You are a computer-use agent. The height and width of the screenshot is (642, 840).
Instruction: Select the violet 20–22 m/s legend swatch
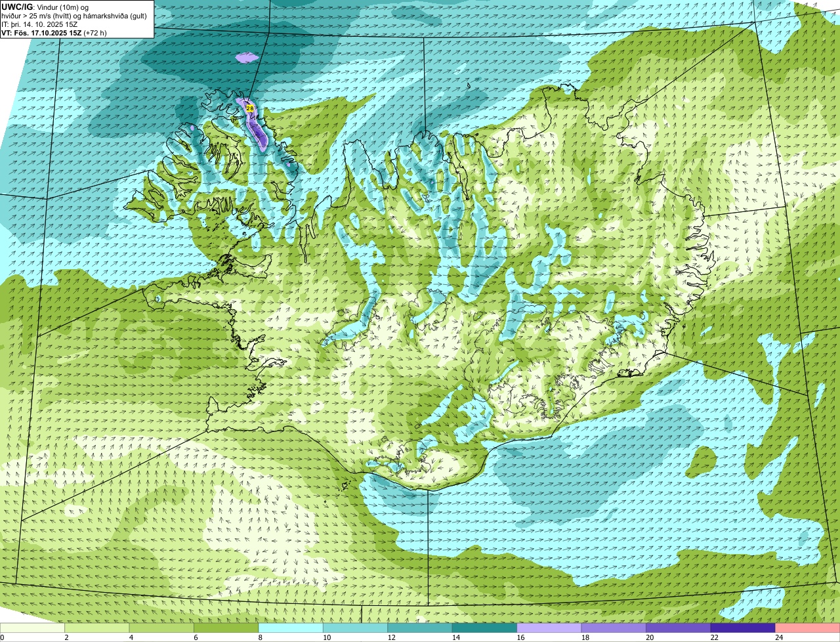coord(679,628)
